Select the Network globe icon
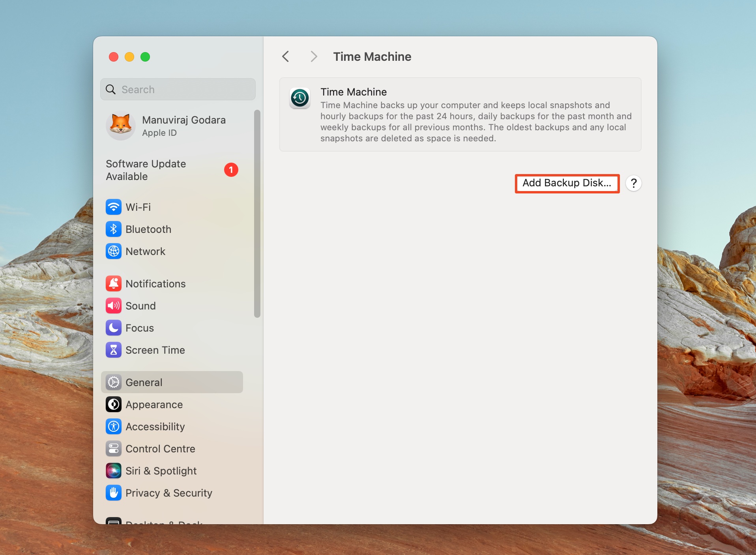Image resolution: width=756 pixels, height=555 pixels. pyautogui.click(x=114, y=251)
